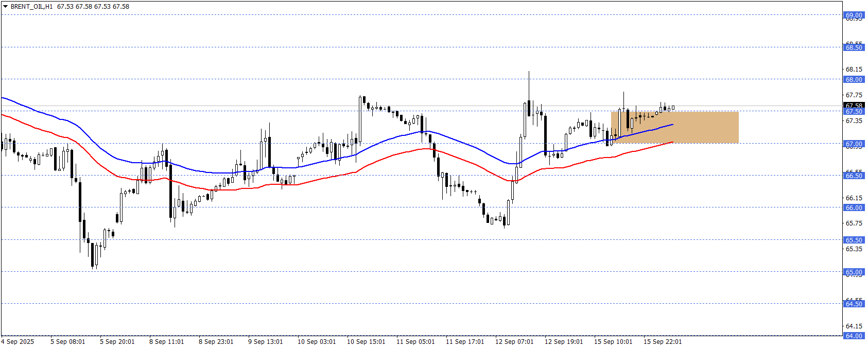Viewport: 868px width, 348px height.
Task: Click the 4 Sep 2025 date label
Action: 18,341
